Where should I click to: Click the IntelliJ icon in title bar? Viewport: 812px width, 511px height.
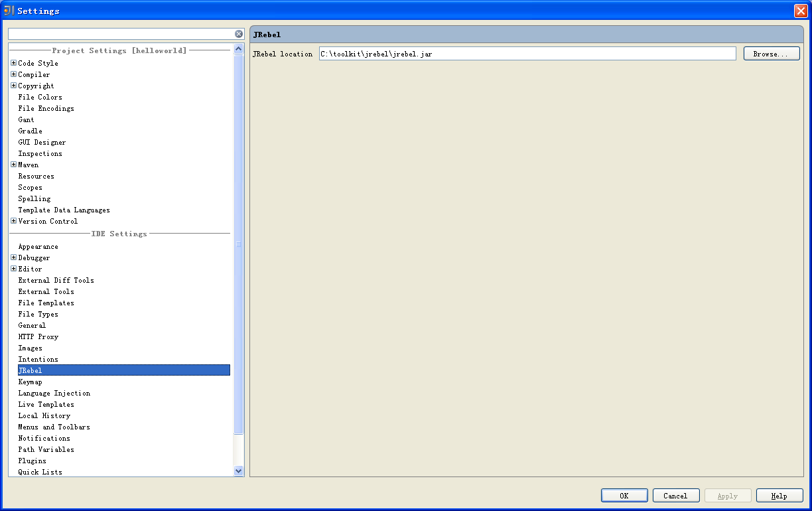click(9, 10)
